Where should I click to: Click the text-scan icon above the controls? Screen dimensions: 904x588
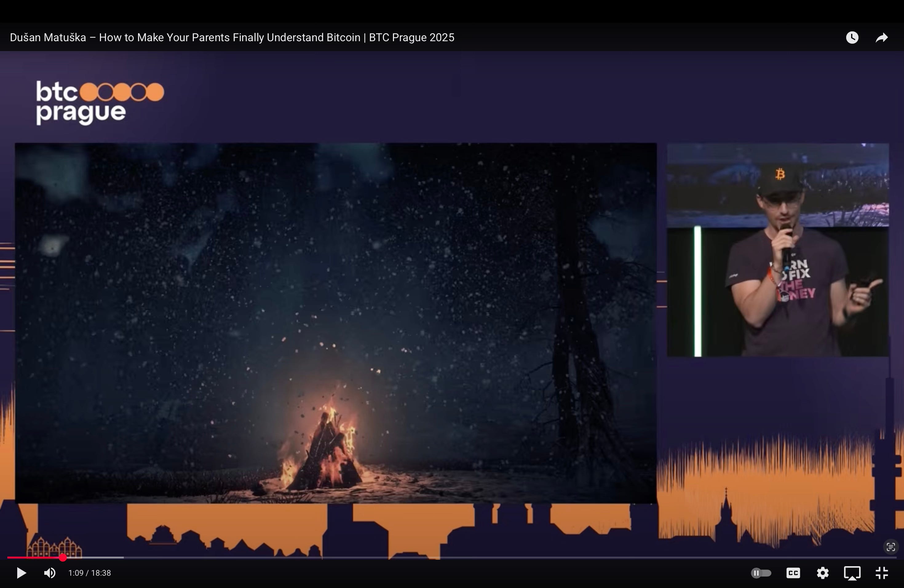[890, 547]
